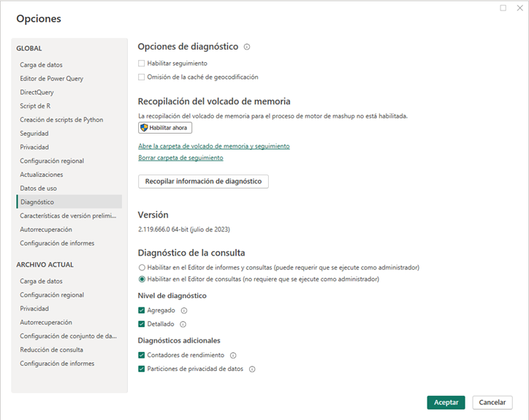Uncheck Contadores de rendimiento
This screenshot has width=529, height=420.
point(141,355)
